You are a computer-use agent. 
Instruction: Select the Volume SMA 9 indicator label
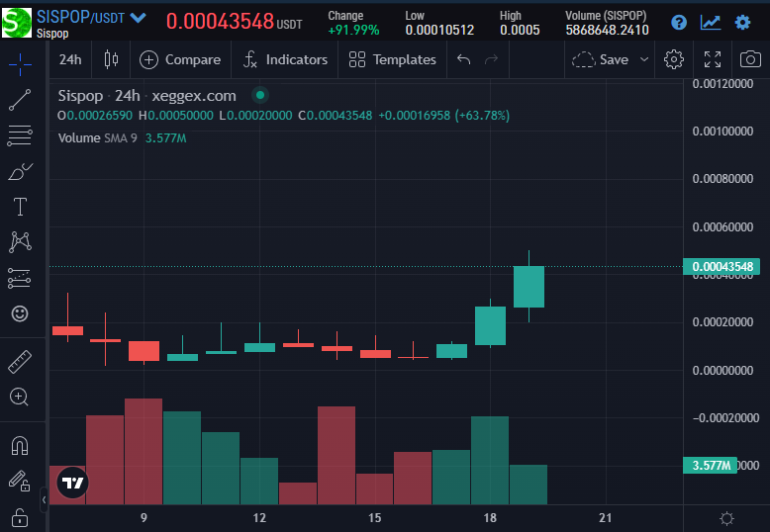click(97, 138)
